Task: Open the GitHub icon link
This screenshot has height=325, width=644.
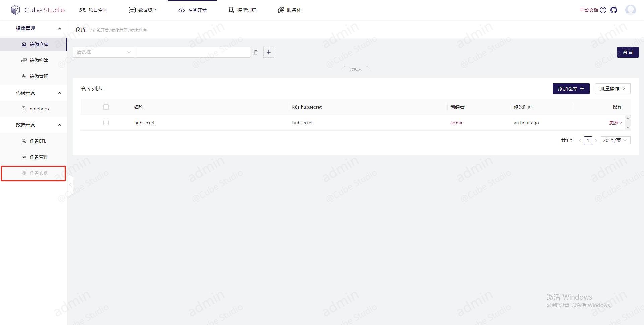Action: pos(614,10)
